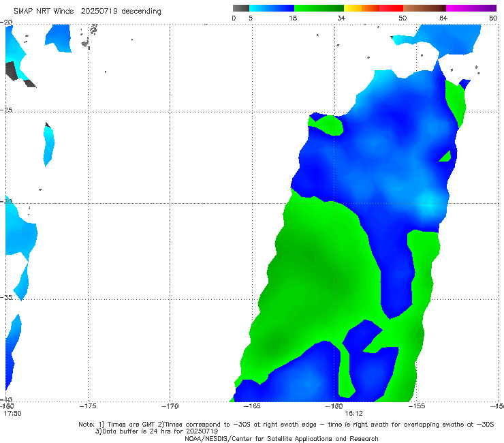
Task: Click the dark gray patch on the left map edge
Action: tap(12, 71)
